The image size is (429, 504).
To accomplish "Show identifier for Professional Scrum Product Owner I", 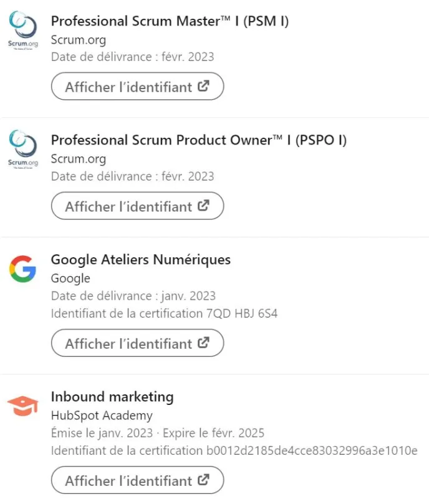I will [137, 206].
